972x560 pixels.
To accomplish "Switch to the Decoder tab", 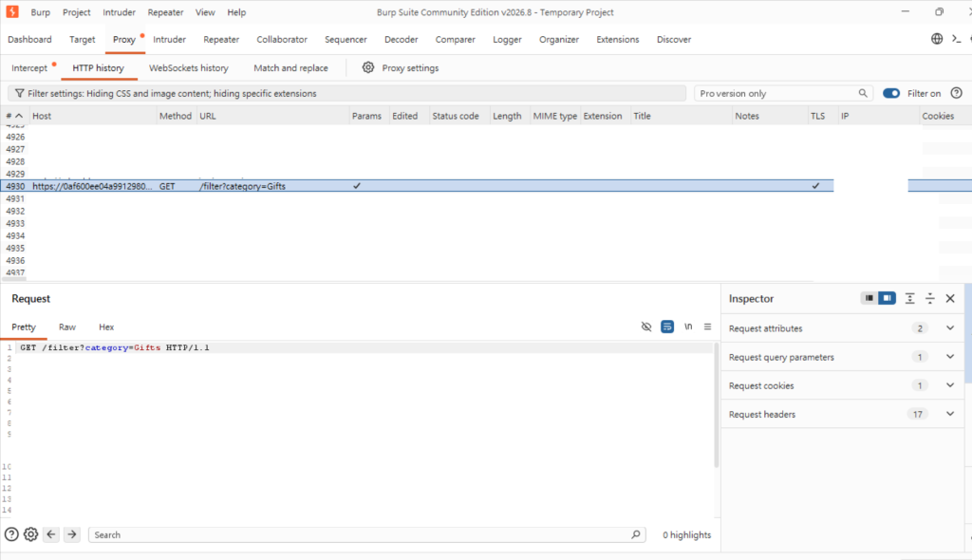I will pos(402,39).
